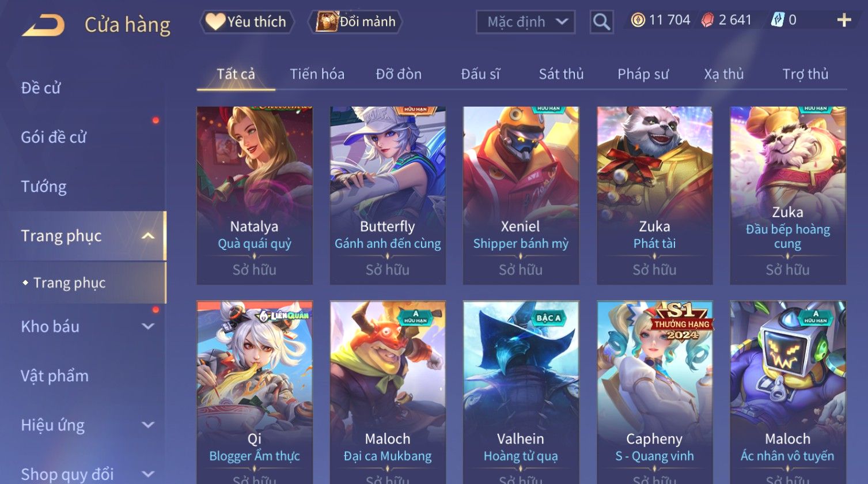Image resolution: width=868 pixels, height=484 pixels.
Task: Switch to the Pháp sư tab
Action: [x=643, y=74]
